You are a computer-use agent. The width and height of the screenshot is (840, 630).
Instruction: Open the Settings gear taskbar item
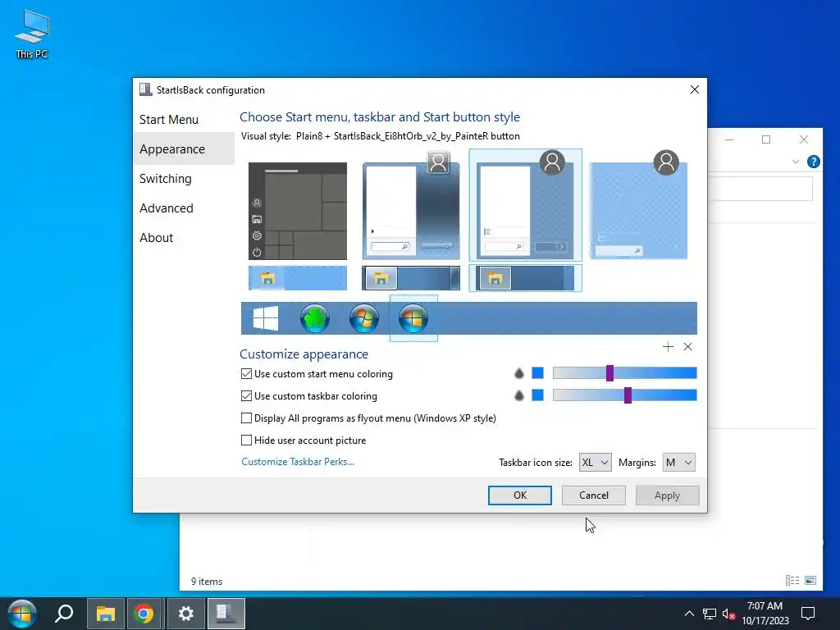[185, 614]
